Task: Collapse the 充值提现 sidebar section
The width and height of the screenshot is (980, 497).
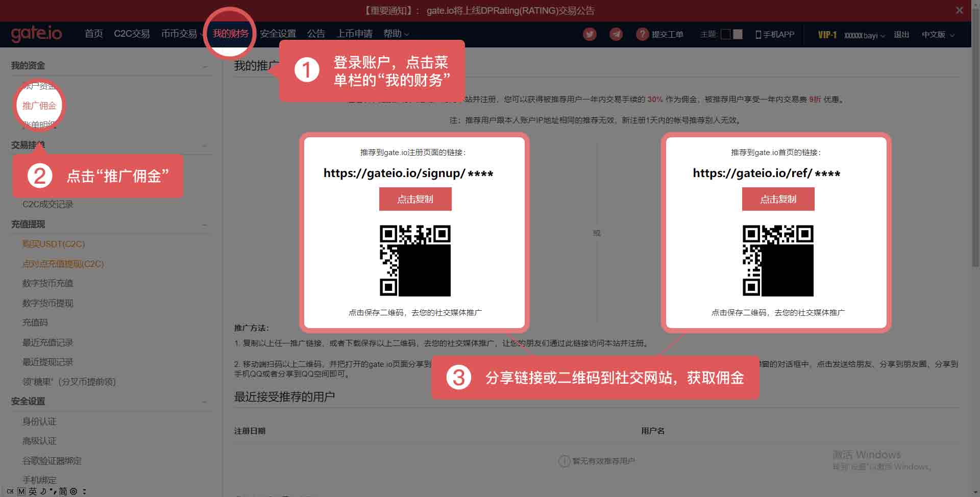Action: pyautogui.click(x=205, y=225)
